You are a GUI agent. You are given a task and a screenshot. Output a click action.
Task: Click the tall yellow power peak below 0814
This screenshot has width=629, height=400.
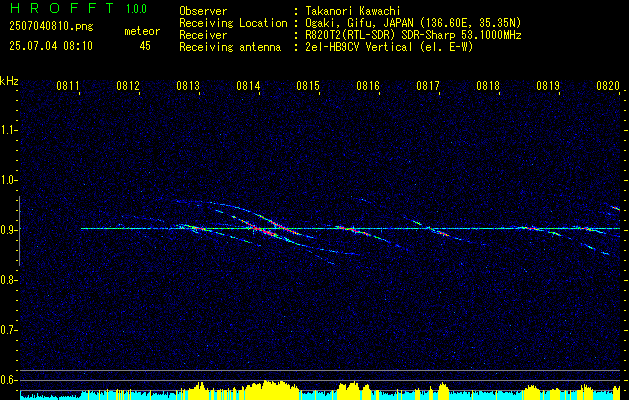[x=270, y=390]
